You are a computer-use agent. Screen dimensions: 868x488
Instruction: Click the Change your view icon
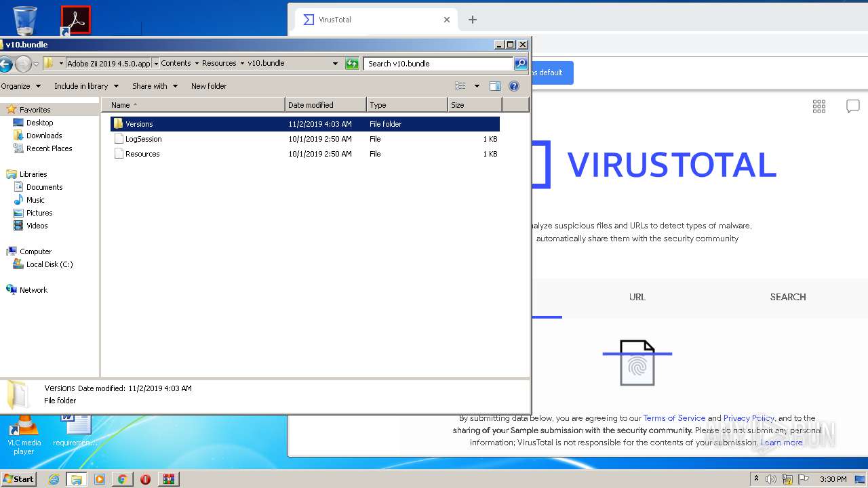(x=460, y=86)
